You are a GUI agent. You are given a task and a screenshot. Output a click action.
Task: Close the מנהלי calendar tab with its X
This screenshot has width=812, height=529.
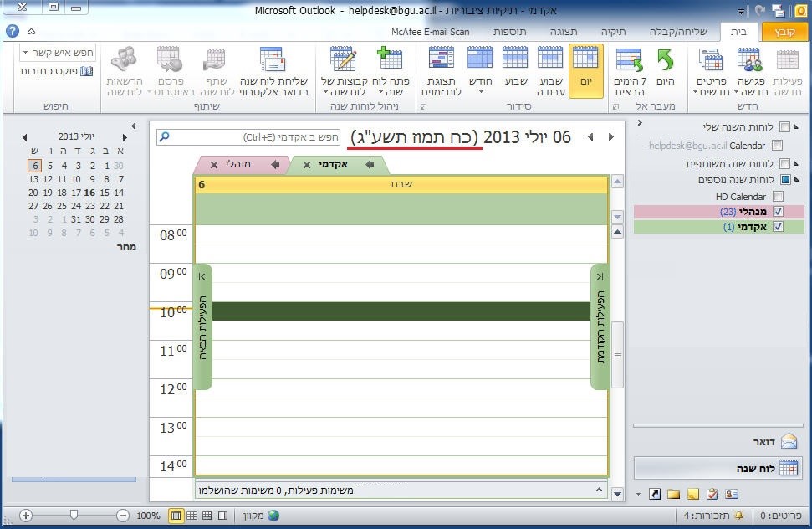click(214, 165)
